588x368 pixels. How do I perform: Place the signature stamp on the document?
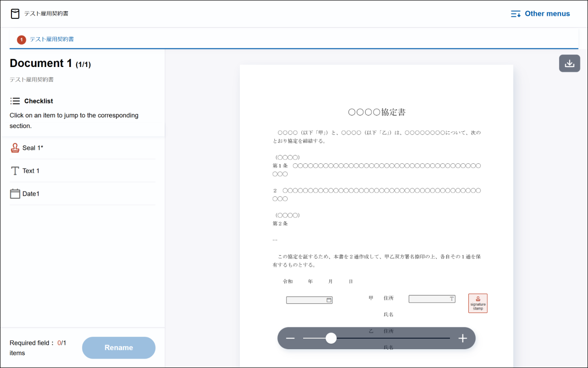click(x=477, y=303)
